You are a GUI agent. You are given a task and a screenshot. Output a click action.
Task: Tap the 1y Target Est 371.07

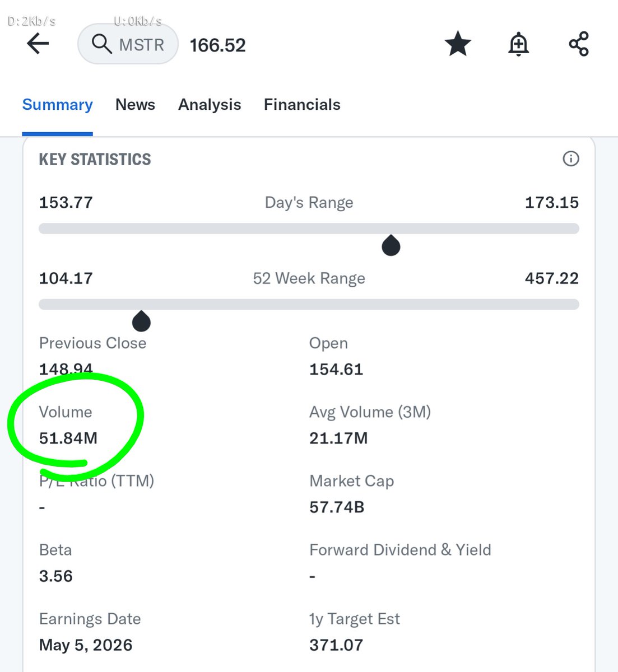pyautogui.click(x=336, y=645)
